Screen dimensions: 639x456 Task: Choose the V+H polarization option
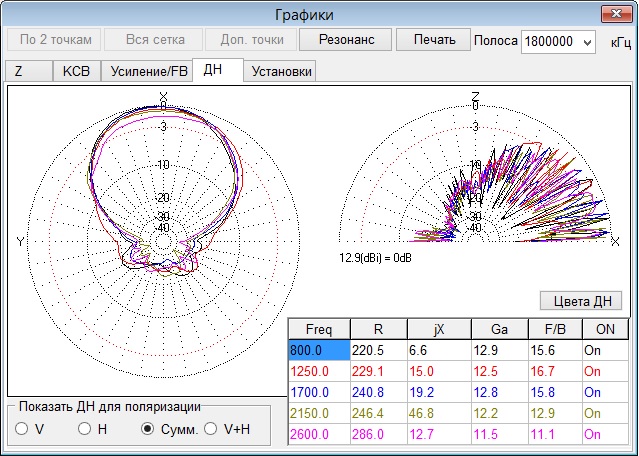(212, 429)
